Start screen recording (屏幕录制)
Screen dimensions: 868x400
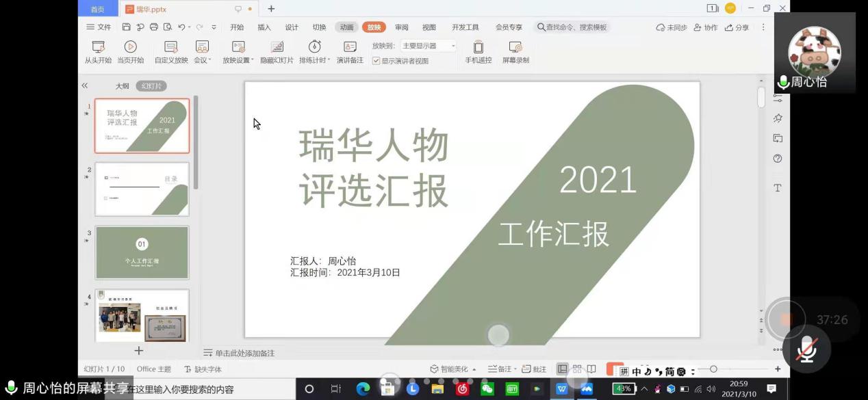tap(515, 52)
